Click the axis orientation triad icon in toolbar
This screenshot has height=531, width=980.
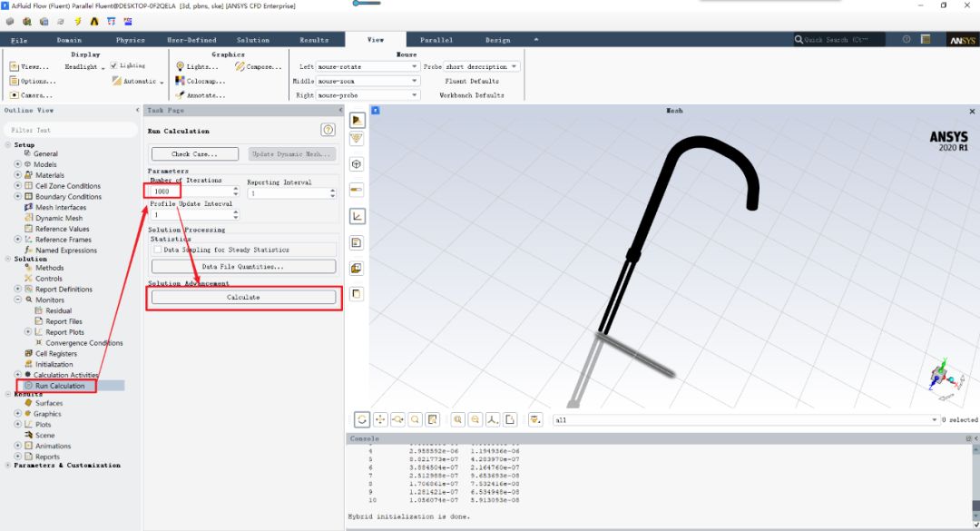tap(493, 419)
